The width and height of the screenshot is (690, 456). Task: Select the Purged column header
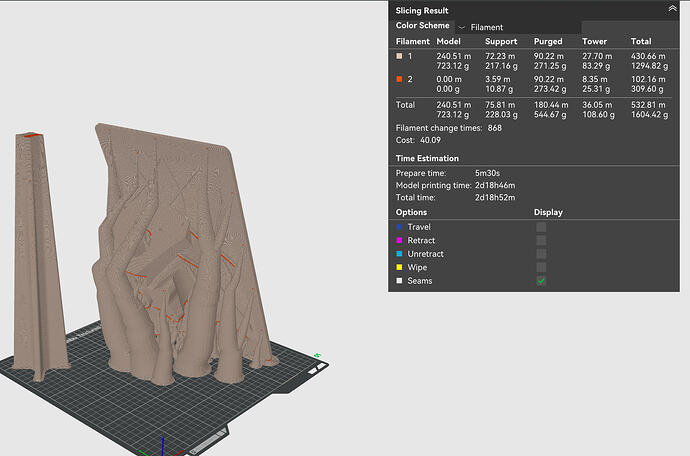coord(548,41)
